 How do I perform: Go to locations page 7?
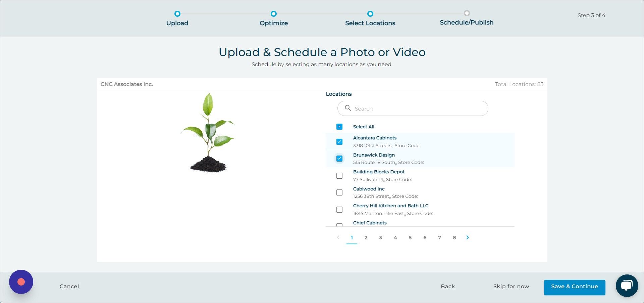pyautogui.click(x=440, y=237)
